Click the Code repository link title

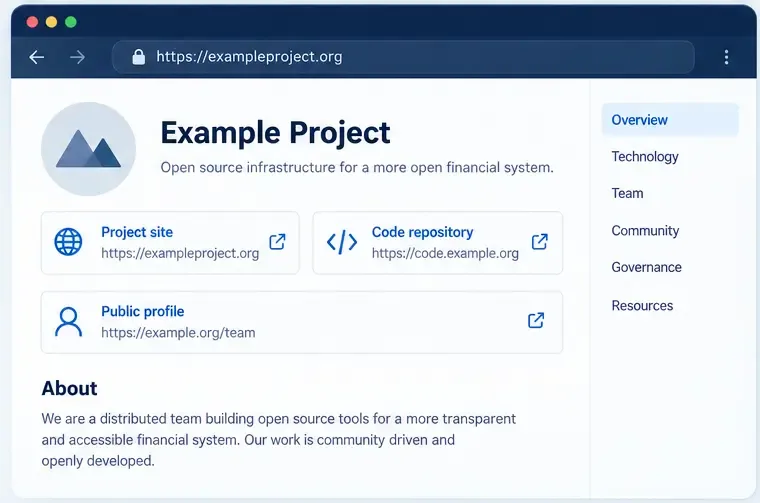(x=422, y=232)
